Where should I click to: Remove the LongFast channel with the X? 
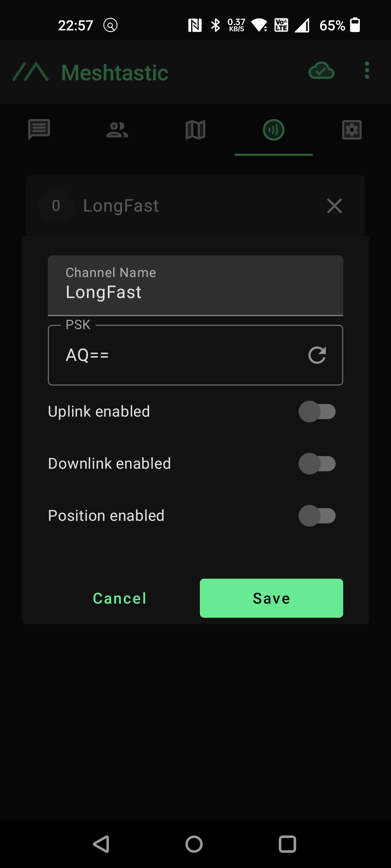coord(334,206)
